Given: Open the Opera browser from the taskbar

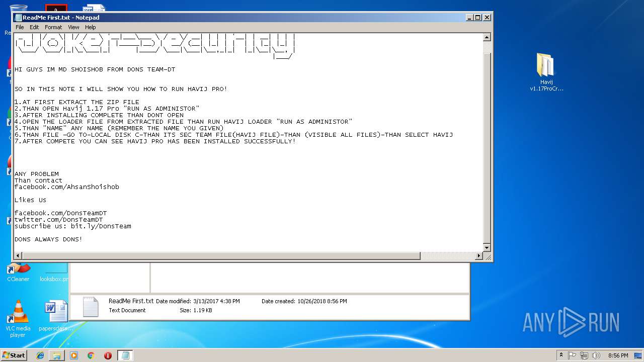Looking at the screenshot, I should pos(108,355).
